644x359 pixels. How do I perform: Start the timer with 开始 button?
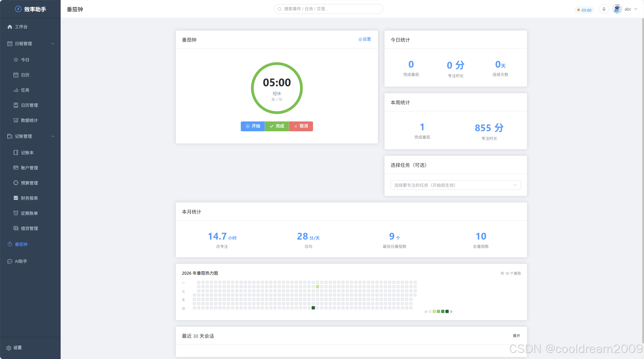(x=253, y=126)
